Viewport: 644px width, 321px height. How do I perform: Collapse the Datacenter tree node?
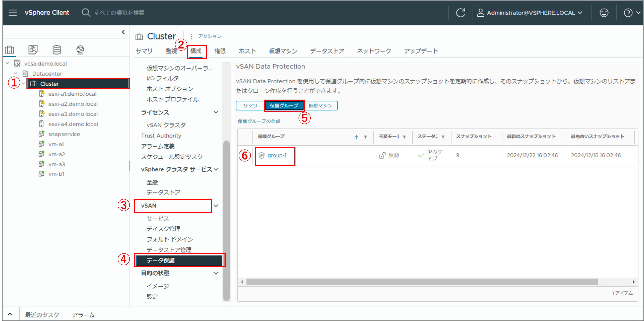click(15, 74)
